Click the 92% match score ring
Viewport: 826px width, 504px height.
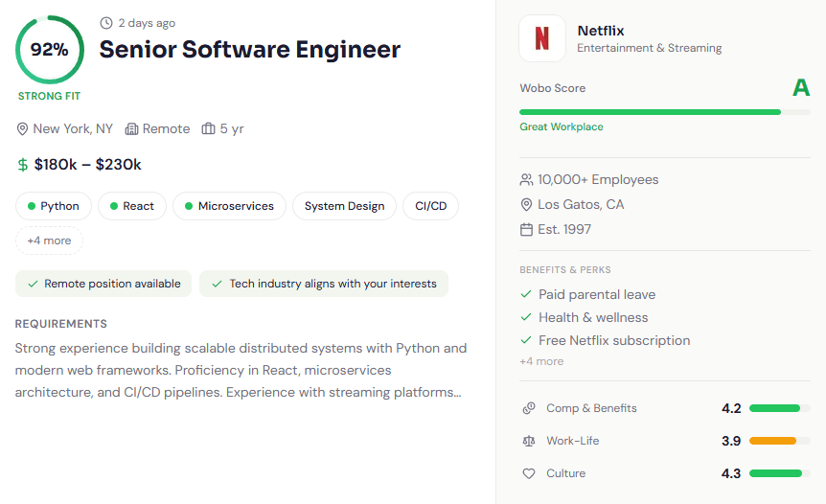coord(50,50)
